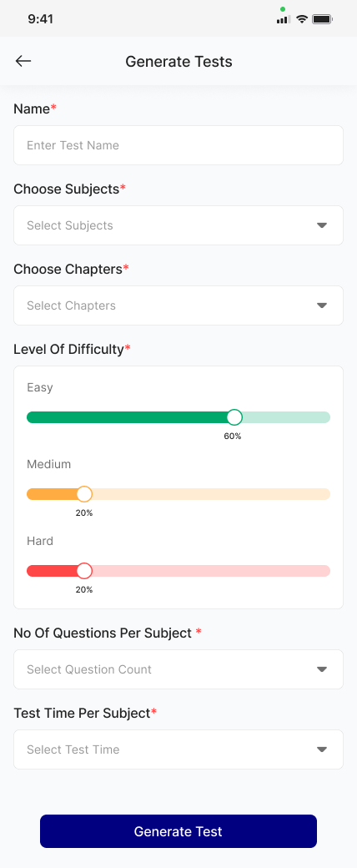Open the Select Test Time dropdown arrow

pyautogui.click(x=322, y=749)
